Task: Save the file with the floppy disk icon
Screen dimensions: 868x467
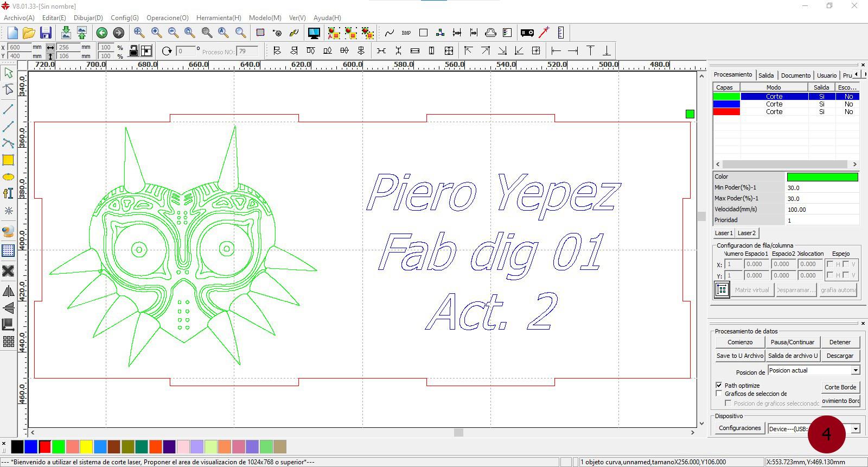Action: (46, 33)
